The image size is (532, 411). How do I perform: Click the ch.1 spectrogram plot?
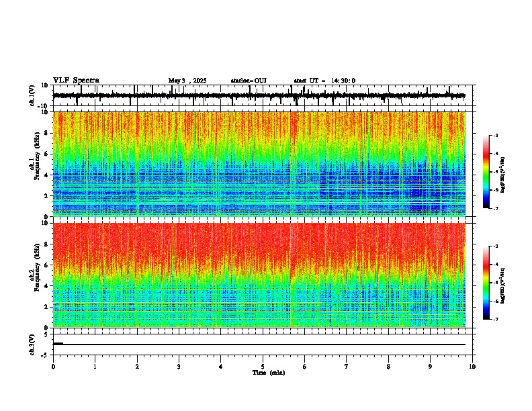coord(259,164)
